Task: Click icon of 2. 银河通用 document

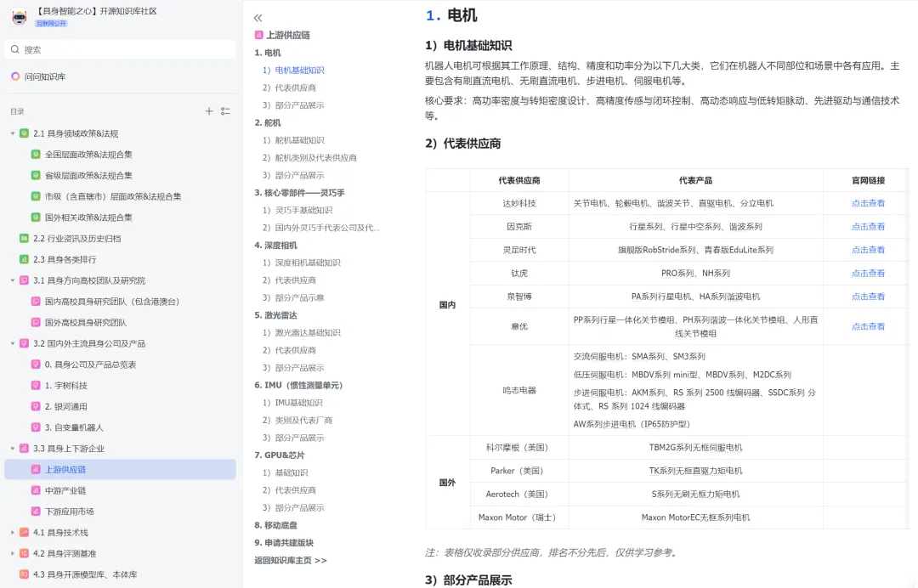Action: [36, 407]
